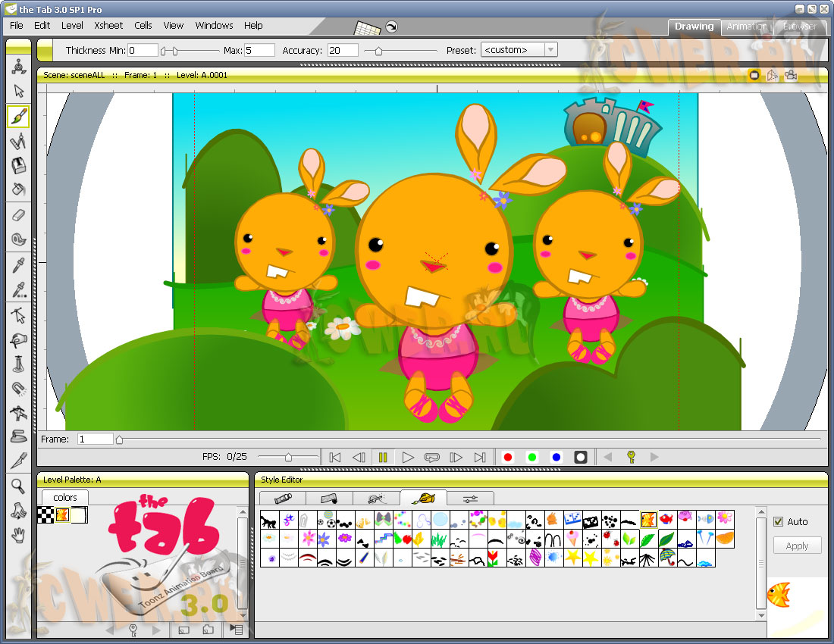This screenshot has height=644, width=834.
Task: Select the Tape tool
Action: [19, 239]
